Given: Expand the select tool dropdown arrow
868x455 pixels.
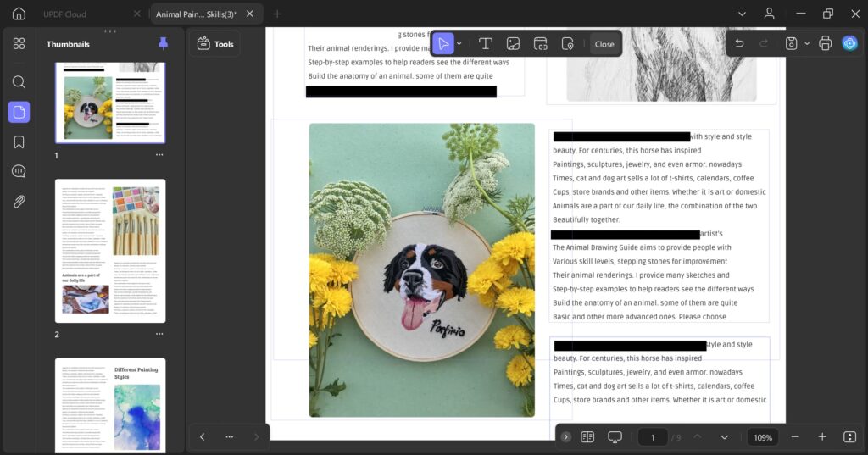Looking at the screenshot, I should (459, 44).
